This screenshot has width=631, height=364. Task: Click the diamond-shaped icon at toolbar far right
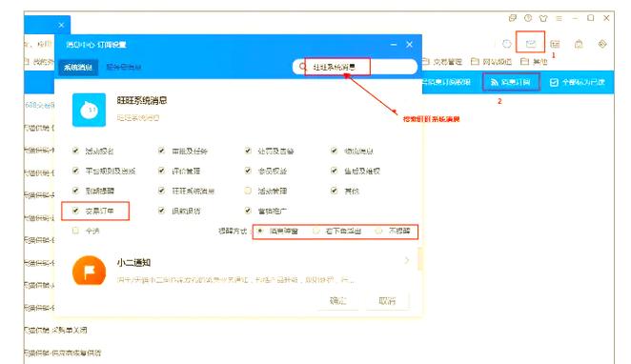pyautogui.click(x=602, y=44)
